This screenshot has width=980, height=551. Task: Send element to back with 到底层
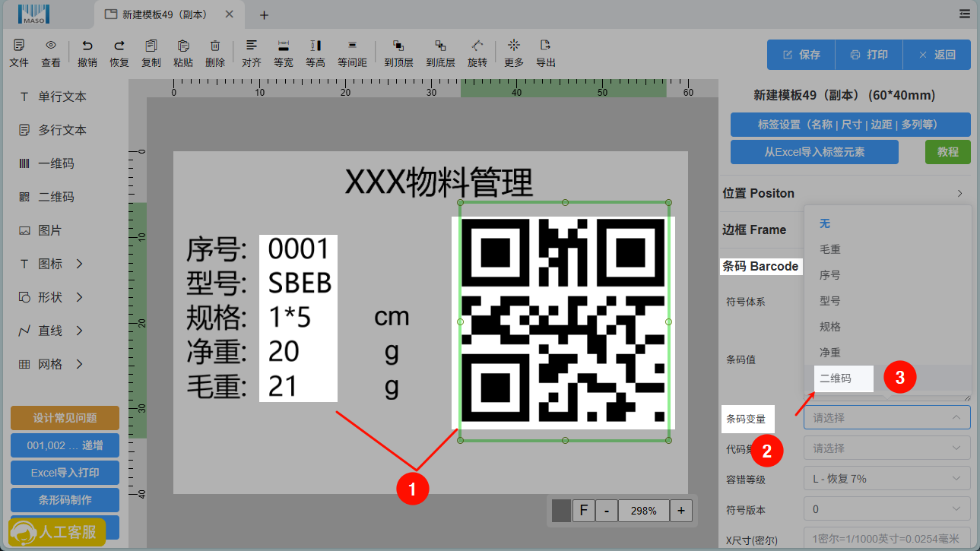coord(440,46)
